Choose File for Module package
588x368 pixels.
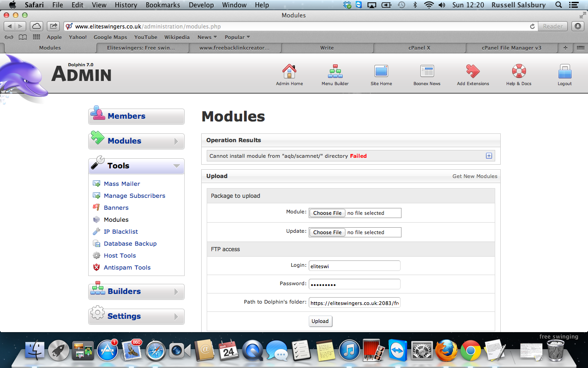click(x=327, y=213)
